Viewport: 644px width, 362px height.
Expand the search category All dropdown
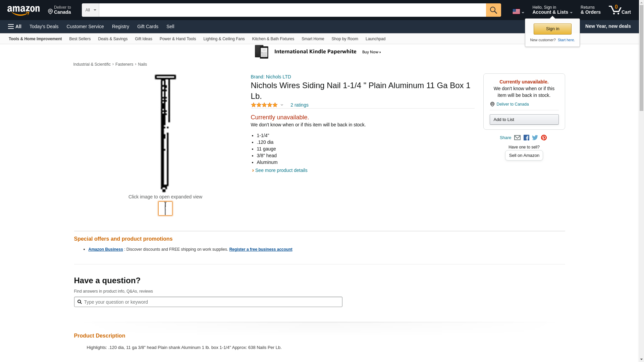point(90,10)
